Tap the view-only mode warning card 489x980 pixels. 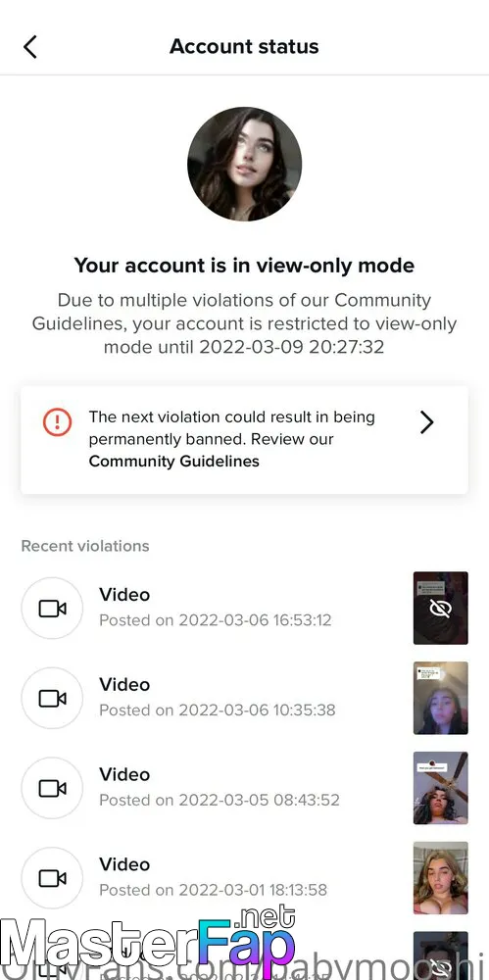pyautogui.click(x=245, y=440)
